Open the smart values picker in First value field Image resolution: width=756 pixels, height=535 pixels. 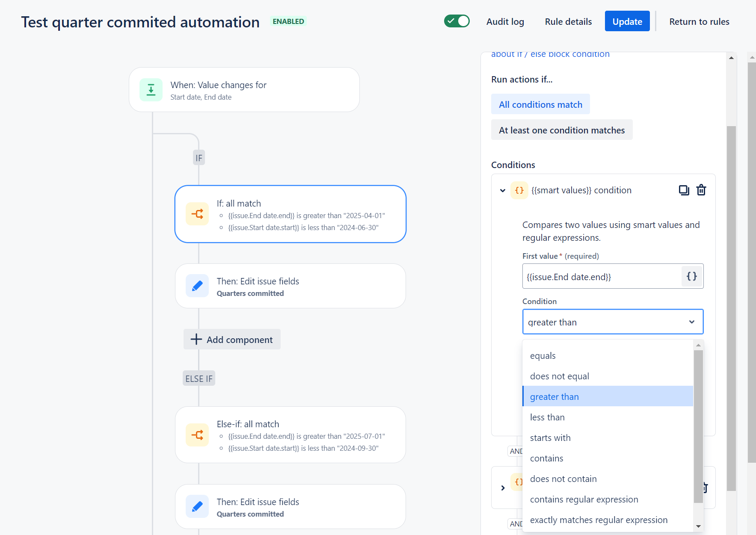[x=691, y=276]
